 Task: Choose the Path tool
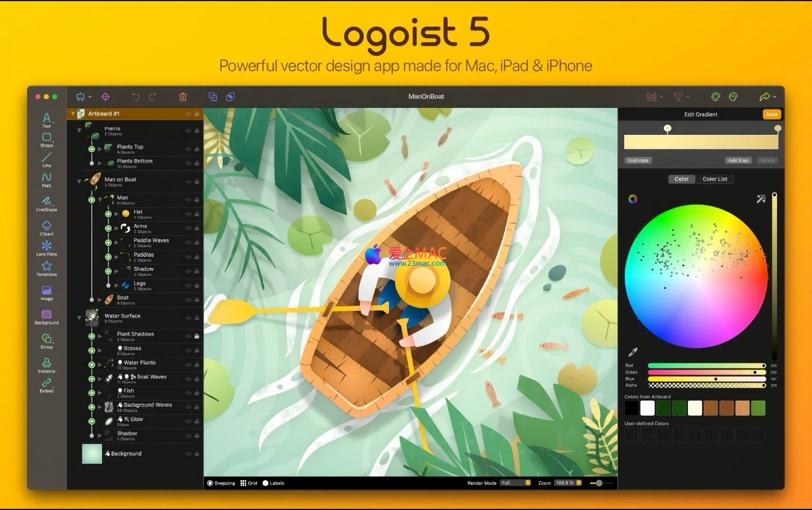(47, 179)
